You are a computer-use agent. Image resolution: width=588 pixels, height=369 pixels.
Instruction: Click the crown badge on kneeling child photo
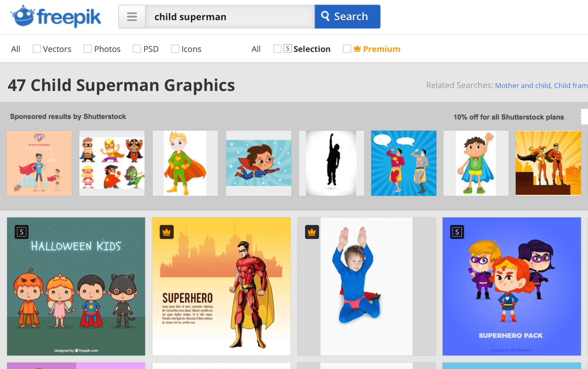point(312,232)
